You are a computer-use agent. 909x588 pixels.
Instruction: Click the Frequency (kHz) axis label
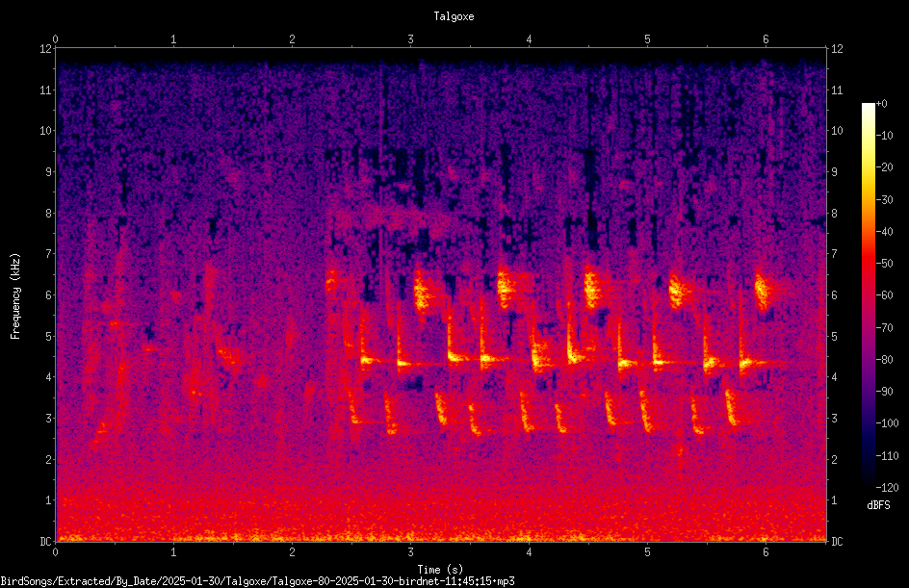[x=15, y=296]
